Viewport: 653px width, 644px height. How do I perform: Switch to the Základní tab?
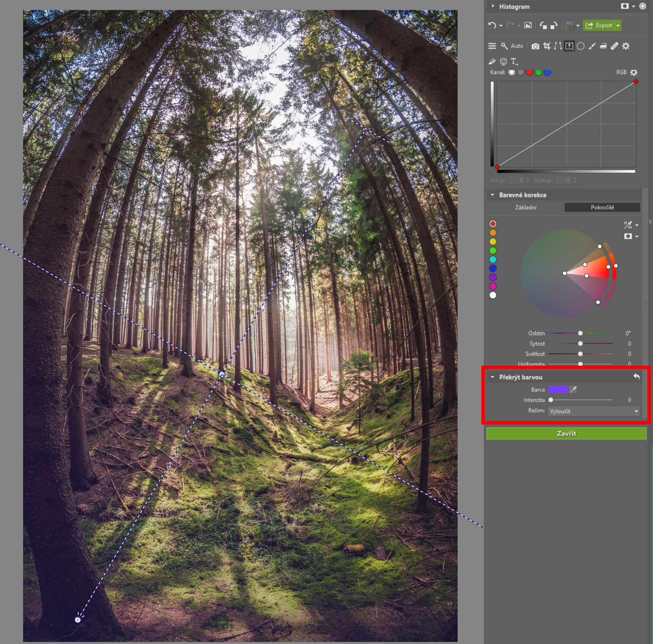click(x=526, y=207)
